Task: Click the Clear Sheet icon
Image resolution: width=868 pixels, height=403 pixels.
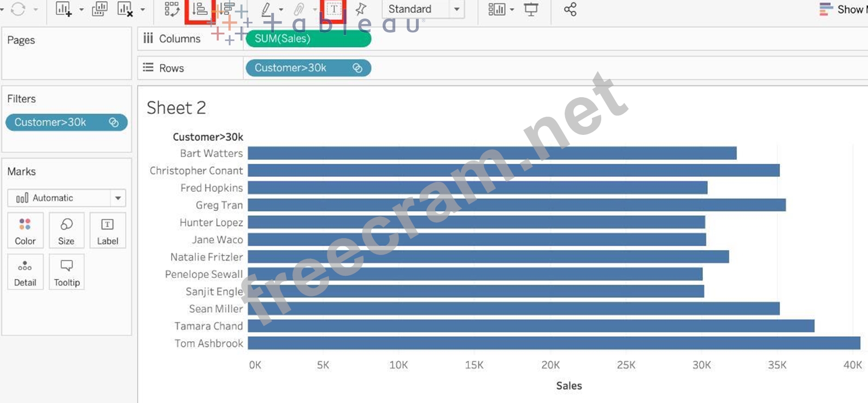Action: tap(125, 9)
